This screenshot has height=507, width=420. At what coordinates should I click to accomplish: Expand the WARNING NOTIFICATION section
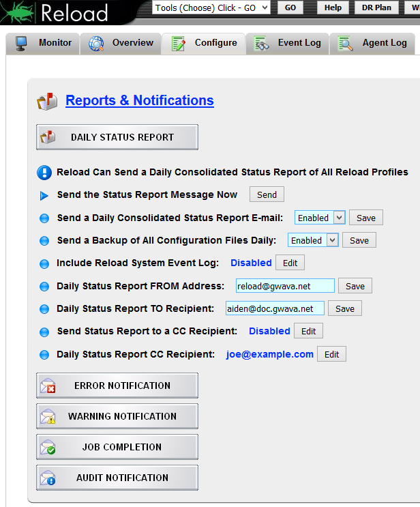(117, 416)
